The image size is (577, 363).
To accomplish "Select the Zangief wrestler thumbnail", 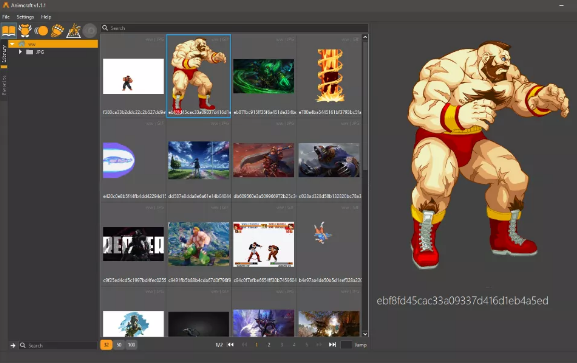I will (198, 75).
